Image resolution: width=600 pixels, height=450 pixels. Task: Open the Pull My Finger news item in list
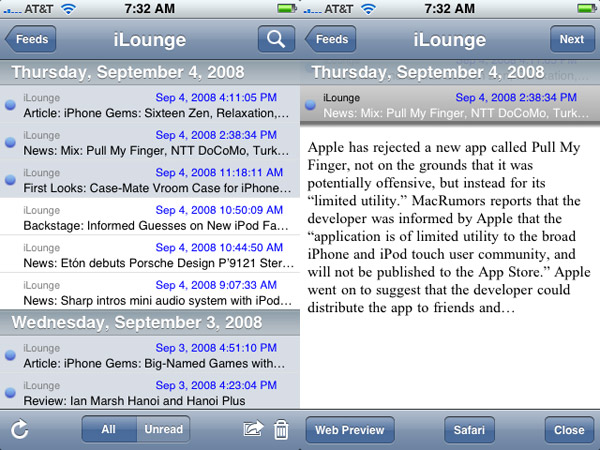coord(150,142)
